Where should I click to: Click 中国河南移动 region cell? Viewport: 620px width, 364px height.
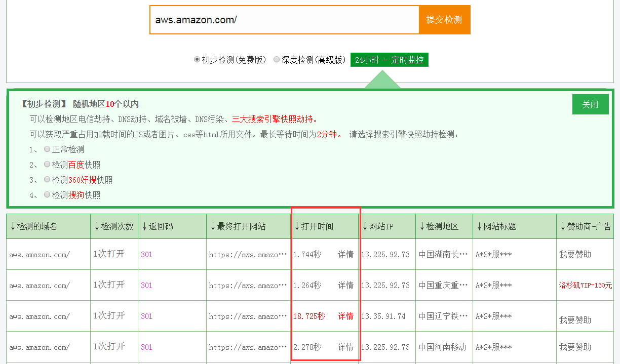(443, 347)
